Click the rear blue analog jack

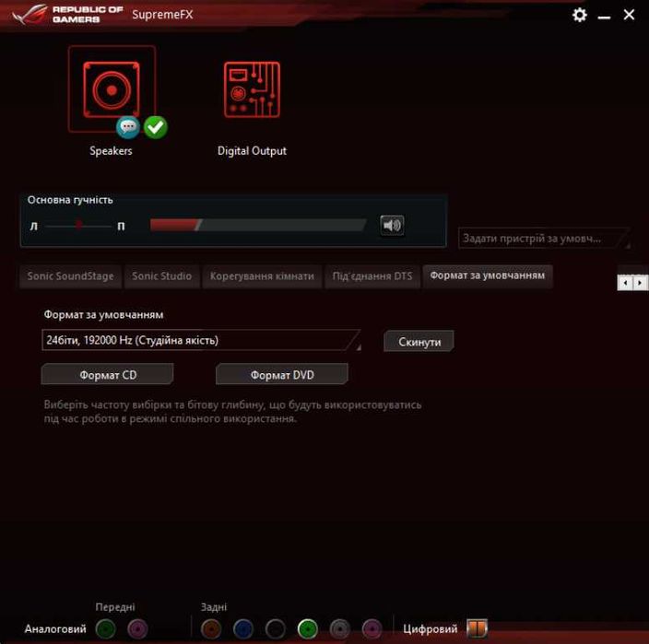(243, 629)
